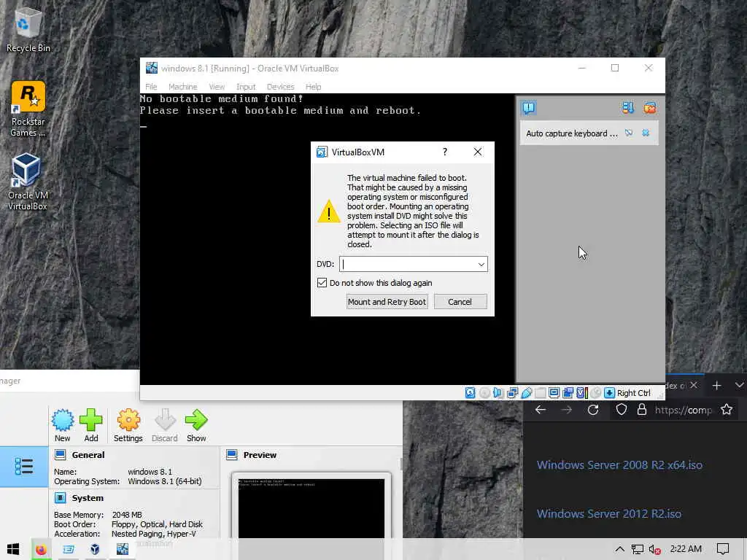Image resolution: width=747 pixels, height=560 pixels.
Task: Click the forbid icon on Auto capture keyboard notification
Action: 629,133
